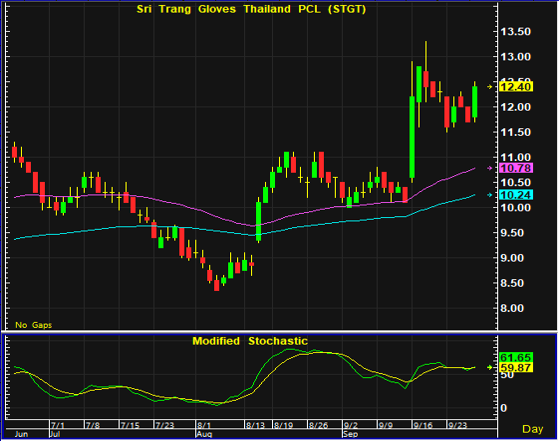Click the 13.50 price axis label
The image size is (559, 441).
[516, 32]
